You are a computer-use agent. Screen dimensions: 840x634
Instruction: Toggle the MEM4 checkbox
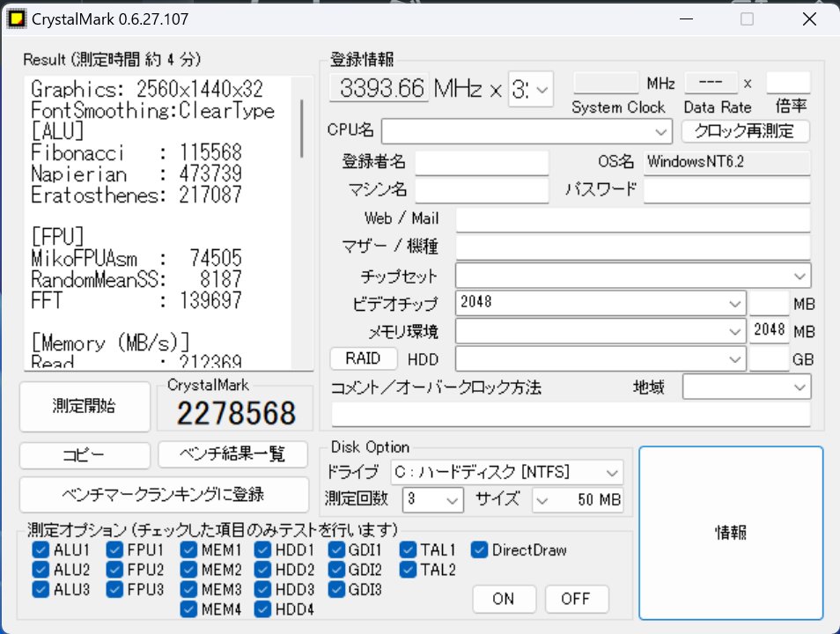click(x=188, y=608)
